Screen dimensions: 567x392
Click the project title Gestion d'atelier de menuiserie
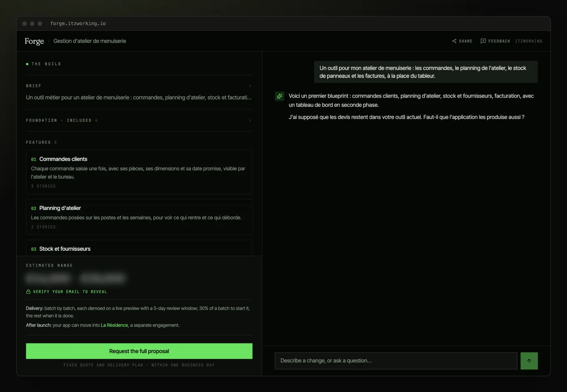[x=90, y=41]
